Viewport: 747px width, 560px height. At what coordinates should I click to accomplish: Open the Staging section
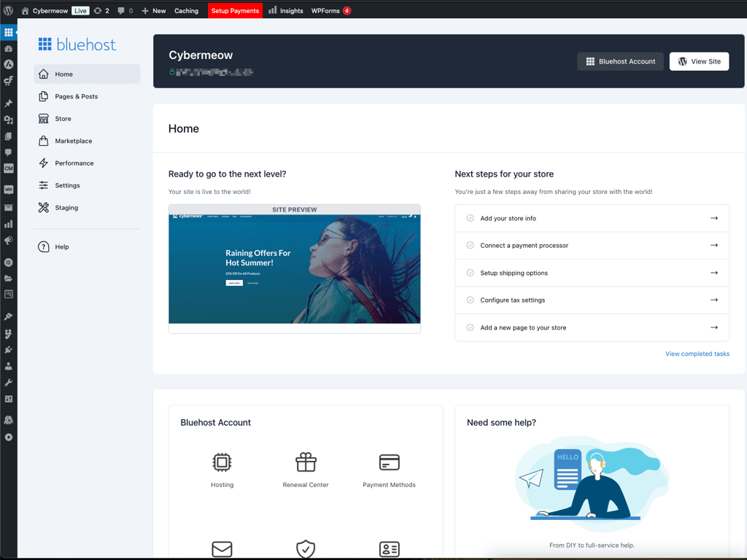click(88, 208)
